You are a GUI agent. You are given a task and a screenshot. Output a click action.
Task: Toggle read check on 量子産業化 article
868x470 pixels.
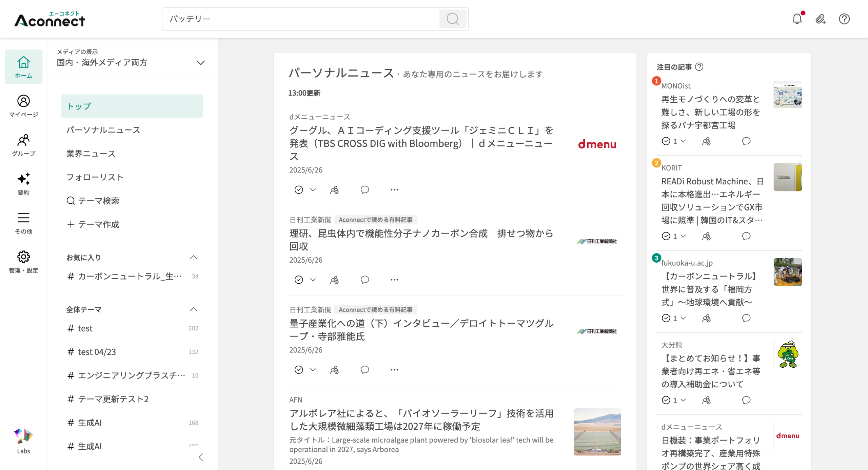tap(298, 370)
